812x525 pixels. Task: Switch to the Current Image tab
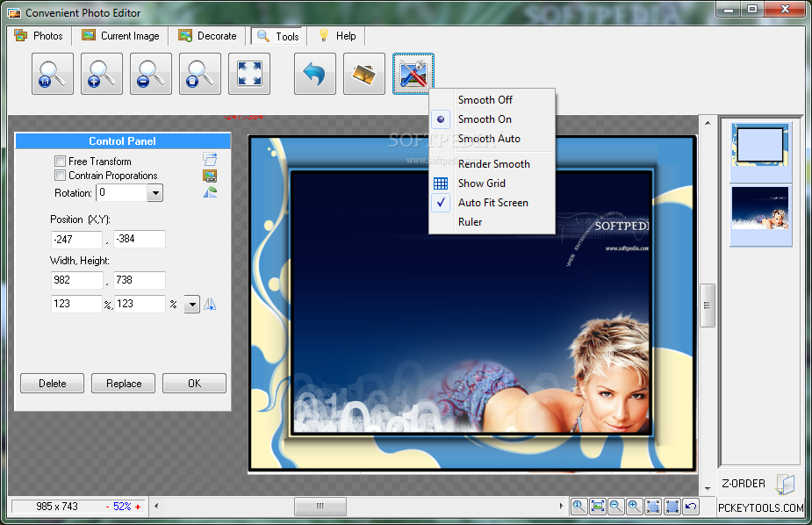pos(120,36)
